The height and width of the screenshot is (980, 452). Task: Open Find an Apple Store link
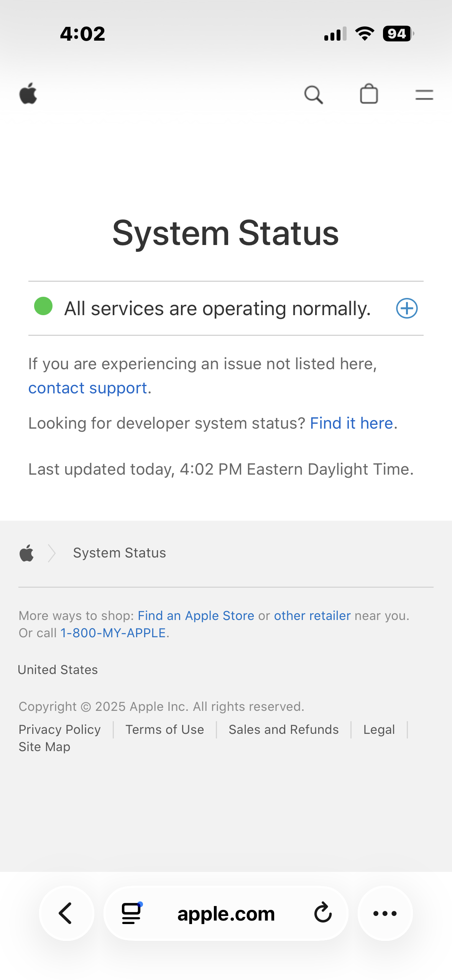[x=196, y=615]
